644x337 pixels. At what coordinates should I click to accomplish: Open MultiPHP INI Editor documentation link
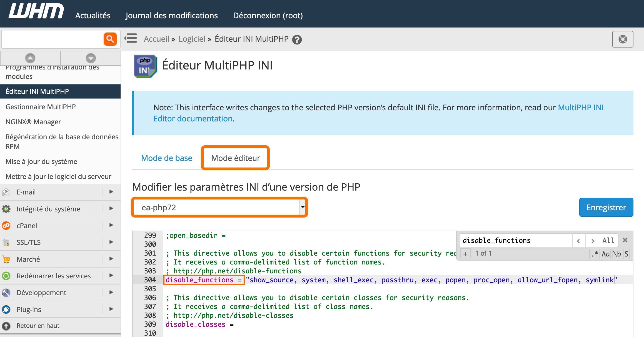click(x=378, y=113)
